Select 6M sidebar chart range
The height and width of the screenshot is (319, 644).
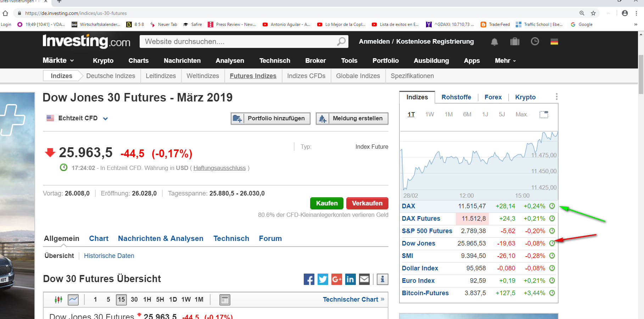467,114
